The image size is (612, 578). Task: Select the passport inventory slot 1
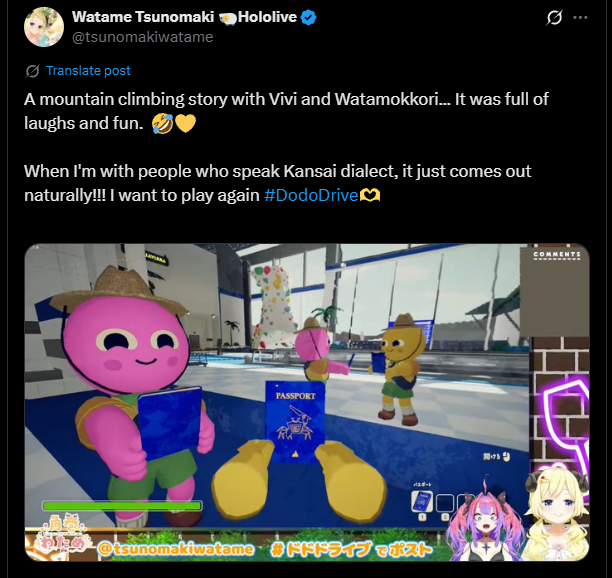pyautogui.click(x=422, y=501)
